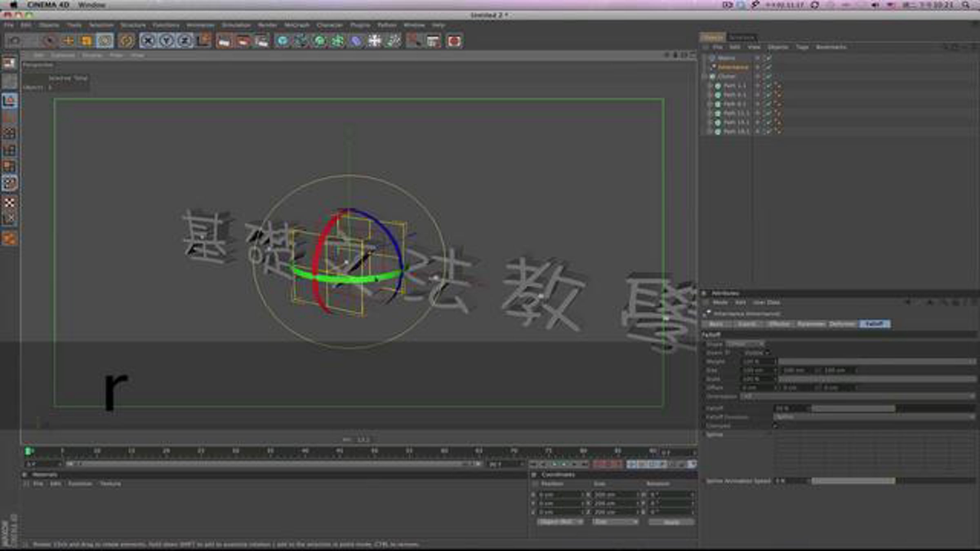Toggle Cloner editor visibility dots
The image size is (980, 551).
click(x=757, y=76)
